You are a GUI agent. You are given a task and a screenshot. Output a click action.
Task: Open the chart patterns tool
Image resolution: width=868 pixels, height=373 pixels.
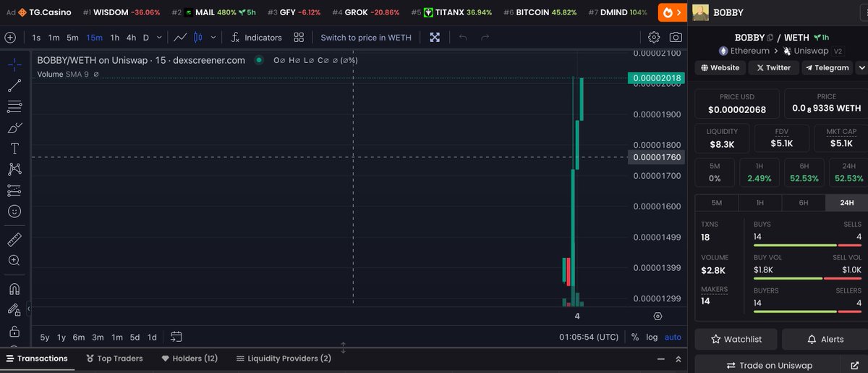pos(14,169)
